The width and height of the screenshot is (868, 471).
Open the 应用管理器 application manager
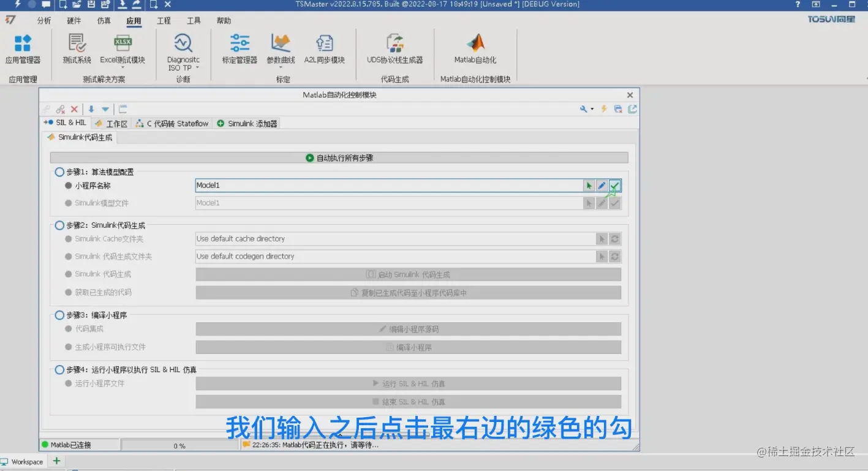point(23,49)
